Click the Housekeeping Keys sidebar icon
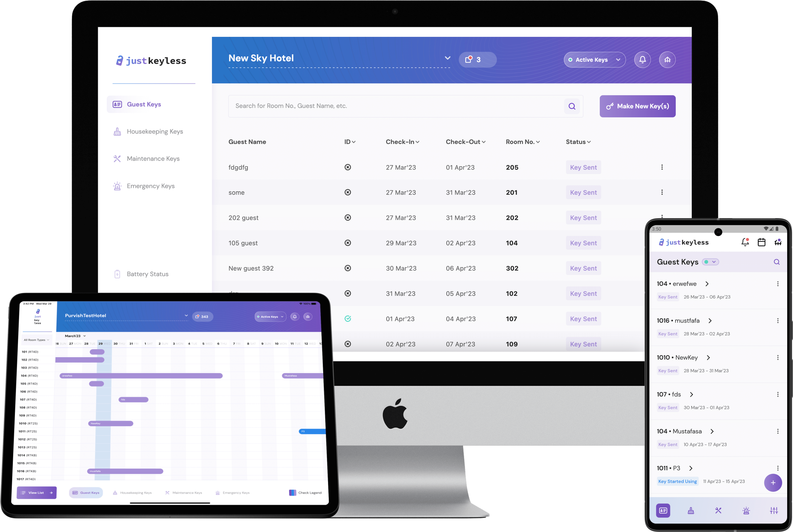This screenshot has height=532, width=793. (117, 131)
